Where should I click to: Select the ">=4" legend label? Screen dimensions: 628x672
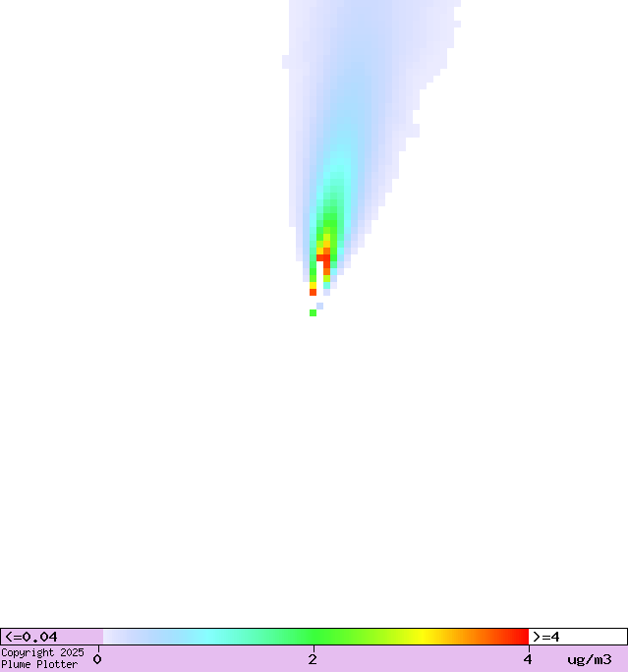(x=546, y=637)
